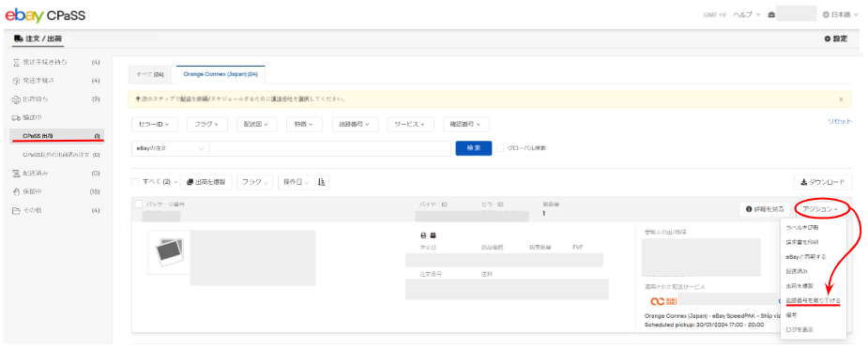The image size is (868, 349).
Task: Click the 配送済み delivered icon
Action: coord(16,174)
